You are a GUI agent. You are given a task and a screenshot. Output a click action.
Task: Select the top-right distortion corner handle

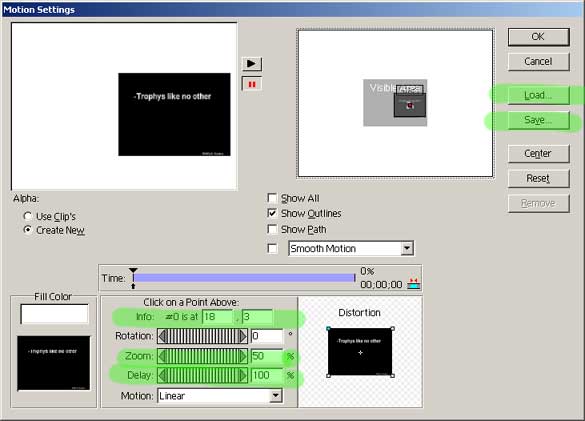pyautogui.click(x=392, y=329)
